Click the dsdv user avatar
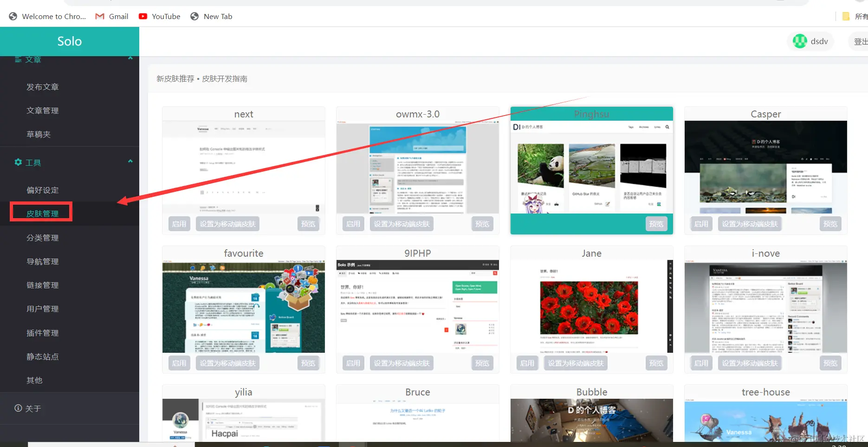Image resolution: width=868 pixels, height=447 pixels. (800, 41)
